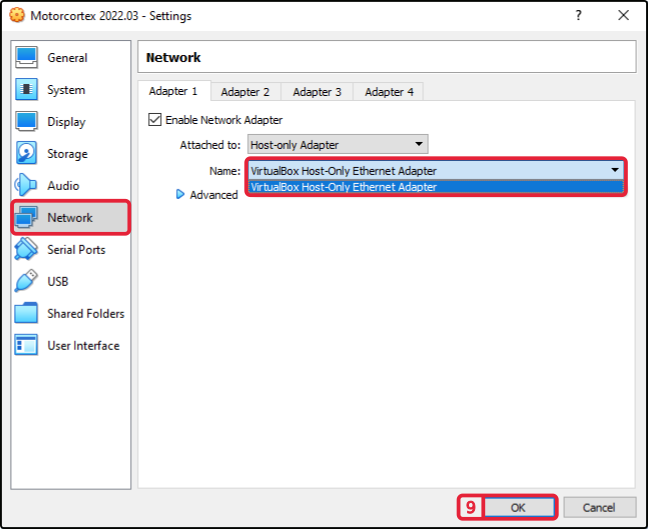Expand the Advanced section triangle
Image resolution: width=648 pixels, height=529 pixels.
pyautogui.click(x=180, y=194)
